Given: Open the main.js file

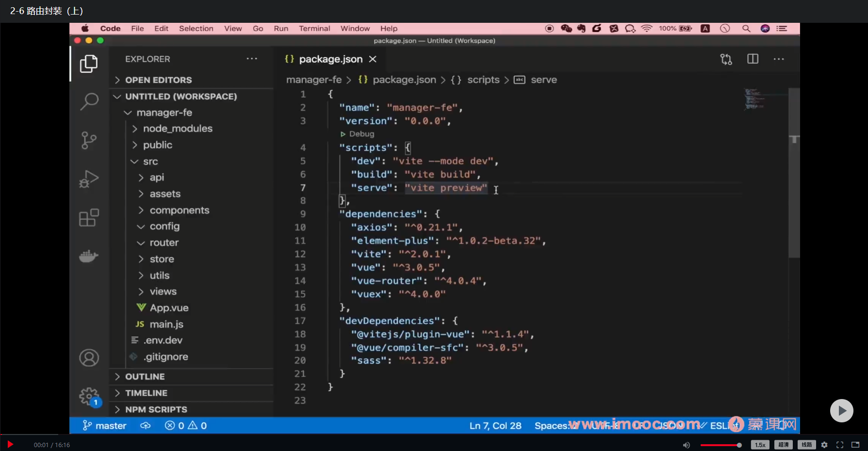Looking at the screenshot, I should pyautogui.click(x=166, y=324).
